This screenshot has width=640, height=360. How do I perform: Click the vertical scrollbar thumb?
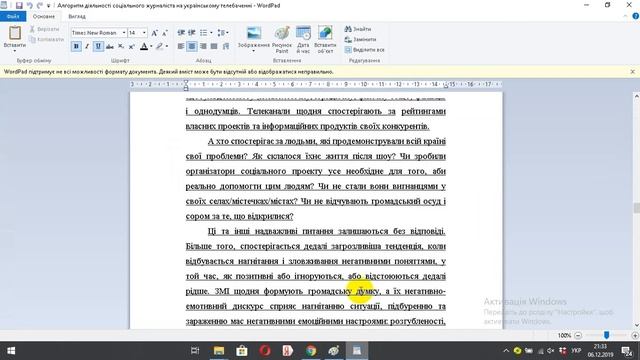click(636, 208)
